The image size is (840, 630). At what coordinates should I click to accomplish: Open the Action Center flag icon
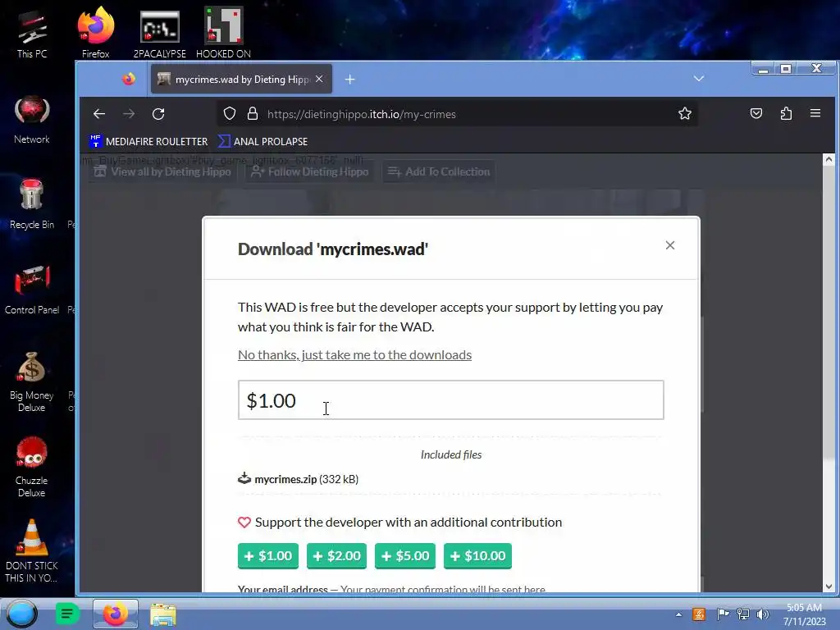pyautogui.click(x=723, y=614)
